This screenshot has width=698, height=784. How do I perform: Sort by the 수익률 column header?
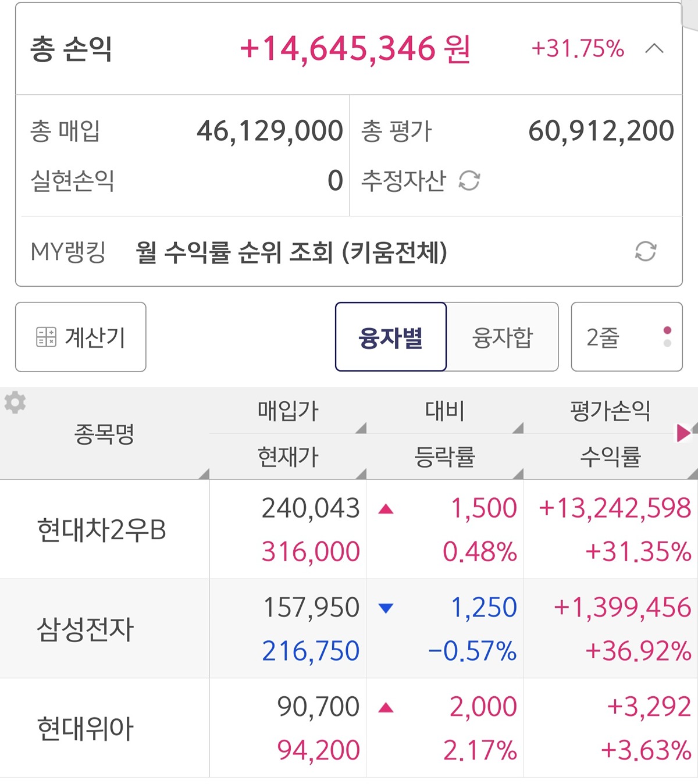pyautogui.click(x=610, y=457)
